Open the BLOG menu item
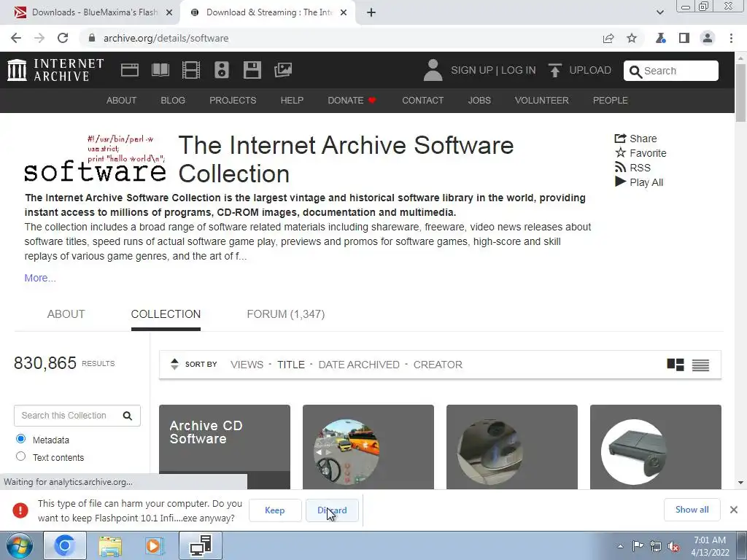 click(x=173, y=101)
